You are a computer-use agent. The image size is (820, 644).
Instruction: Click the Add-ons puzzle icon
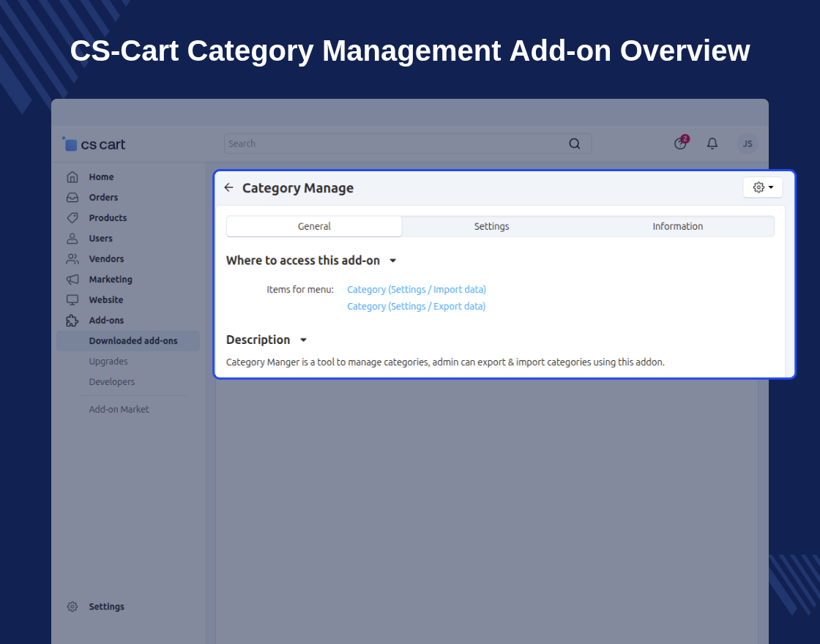pos(72,321)
